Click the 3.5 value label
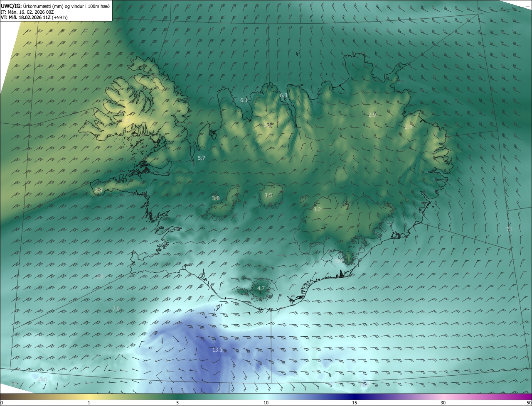This screenshot has width=532, height=406. coord(268,195)
